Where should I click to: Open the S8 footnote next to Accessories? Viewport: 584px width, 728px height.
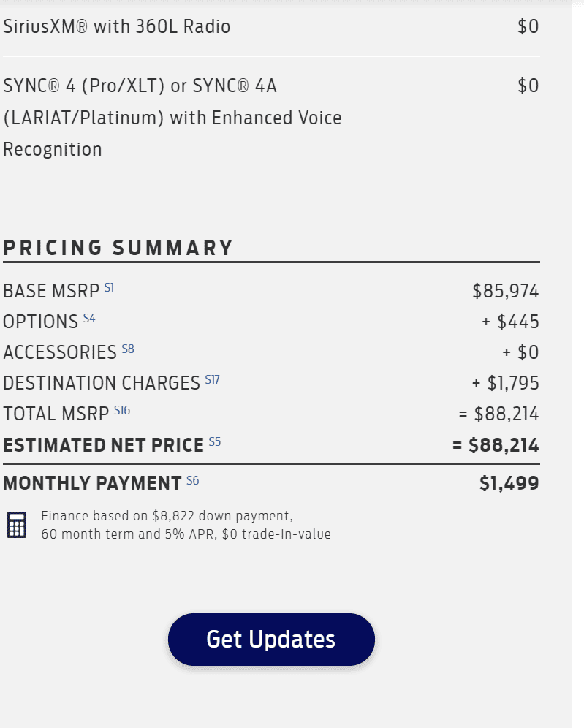click(128, 349)
